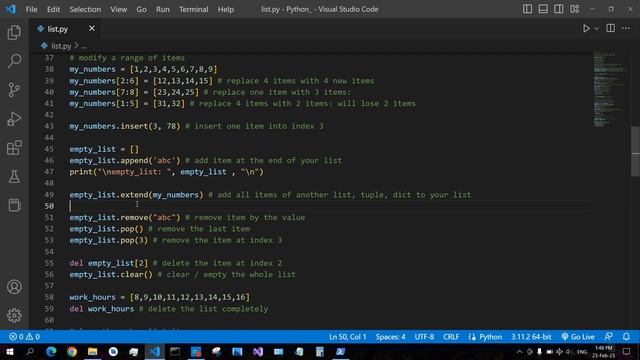The image size is (640, 360).
Task: Show errors and warnings in status bar
Action: [x=24, y=337]
